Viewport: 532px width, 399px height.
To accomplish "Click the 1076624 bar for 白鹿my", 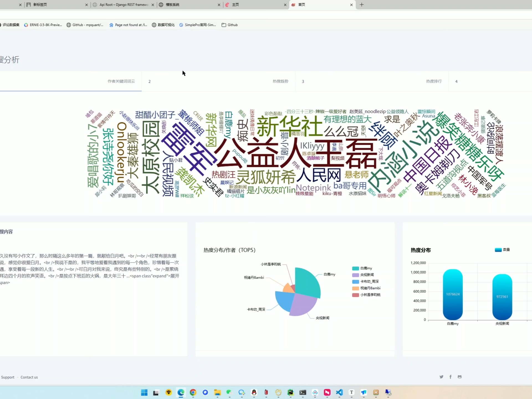I will 453,295.
